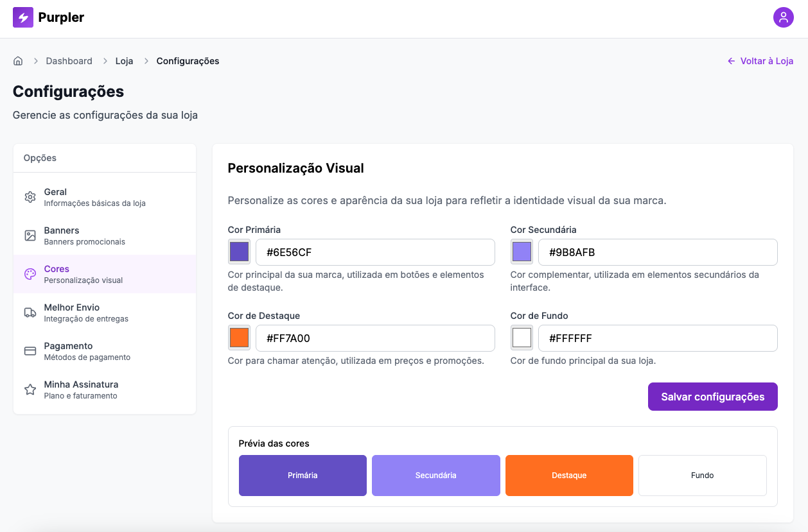The image size is (808, 532).
Task: Follow the Voltar à Loja link
Action: point(760,60)
